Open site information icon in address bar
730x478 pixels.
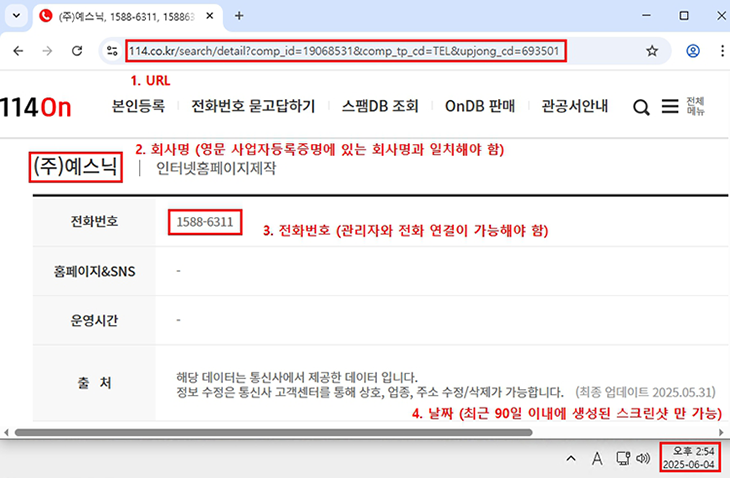[x=112, y=51]
